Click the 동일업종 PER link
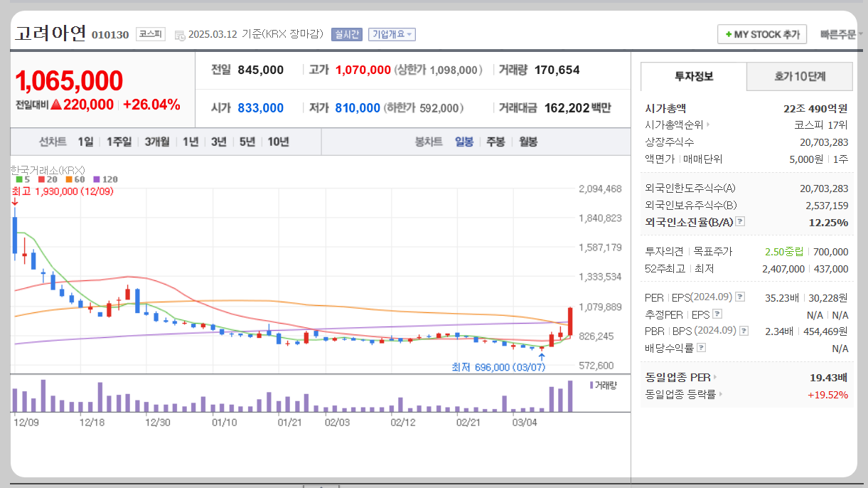Image resolution: width=868 pixels, height=488 pixels. [677, 377]
